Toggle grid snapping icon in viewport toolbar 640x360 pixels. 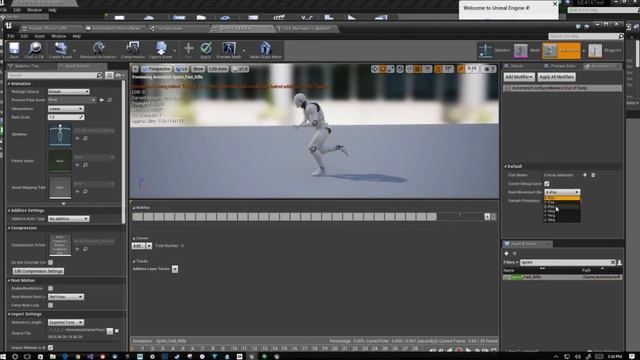coord(418,69)
